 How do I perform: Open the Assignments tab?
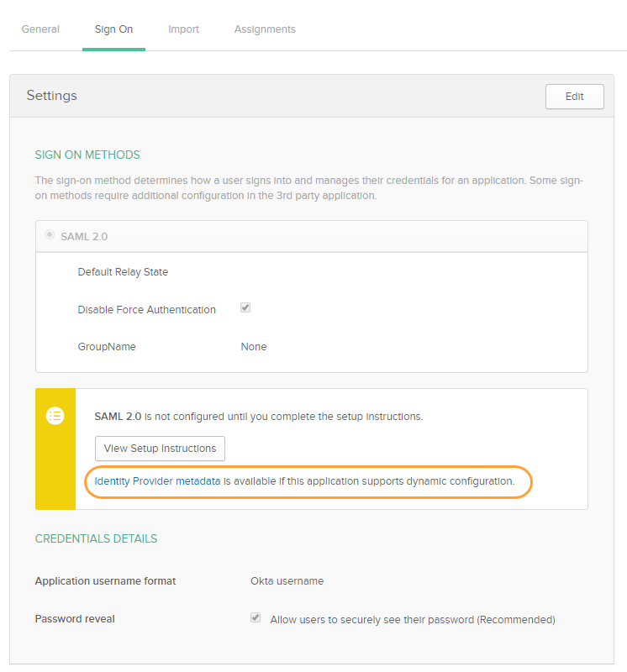click(x=265, y=29)
